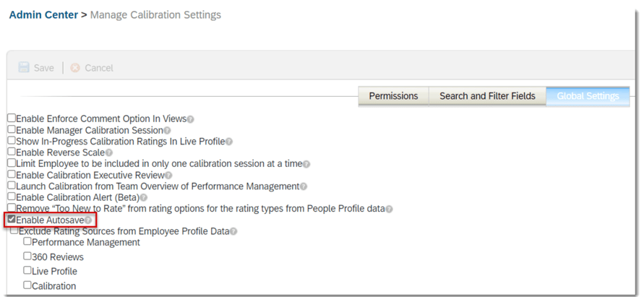Tick the Performance Management checkbox
644x297 pixels.
click(x=27, y=241)
